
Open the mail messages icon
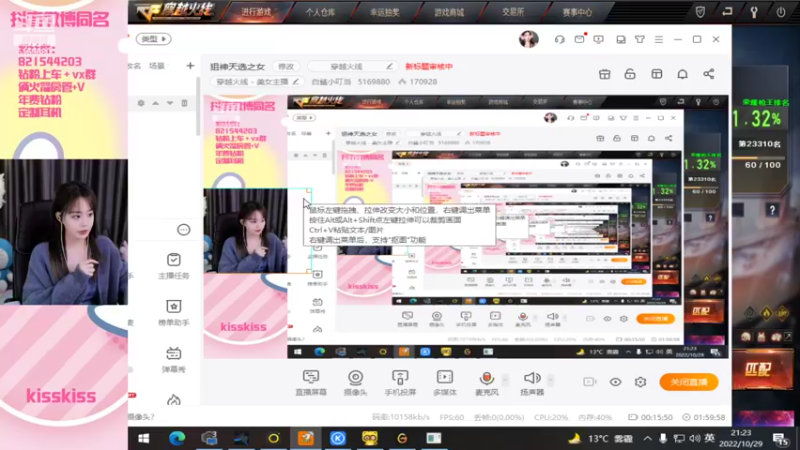tap(580, 39)
